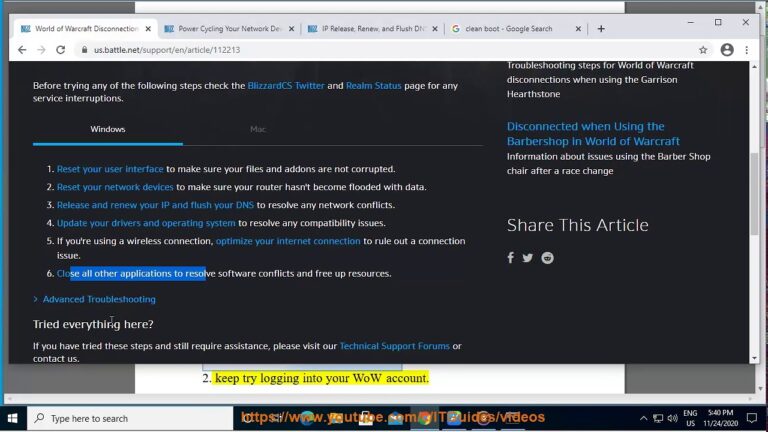The width and height of the screenshot is (768, 432).
Task: Click the address bar URL
Action: (167, 50)
